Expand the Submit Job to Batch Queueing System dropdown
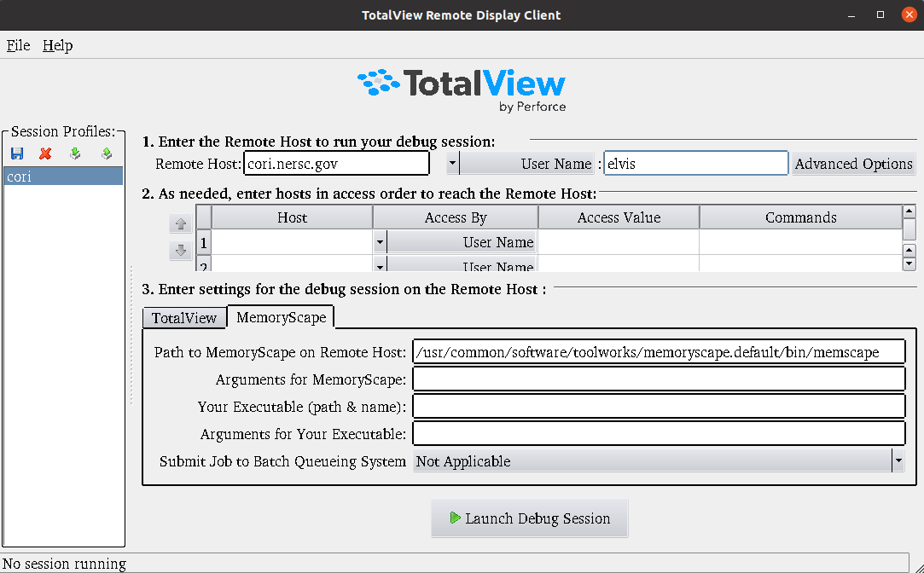The width and height of the screenshot is (924, 573). tap(898, 460)
